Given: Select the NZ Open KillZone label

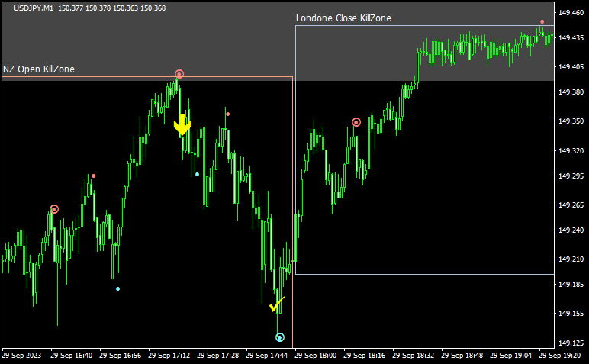Looking at the screenshot, I should tap(38, 69).
